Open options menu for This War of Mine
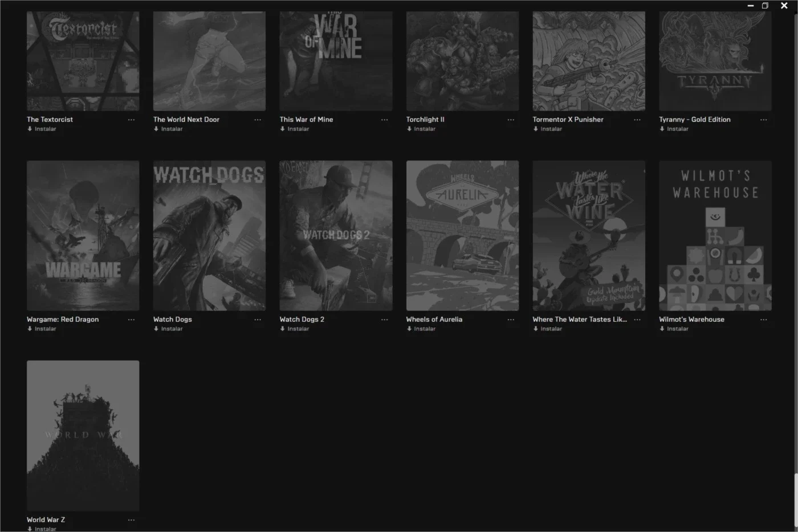The height and width of the screenshot is (532, 798). point(384,120)
